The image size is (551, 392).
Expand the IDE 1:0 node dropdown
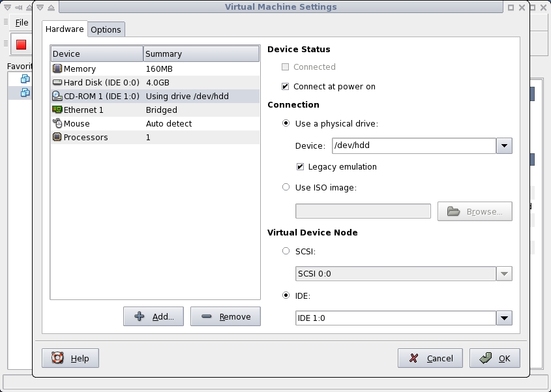tap(504, 318)
